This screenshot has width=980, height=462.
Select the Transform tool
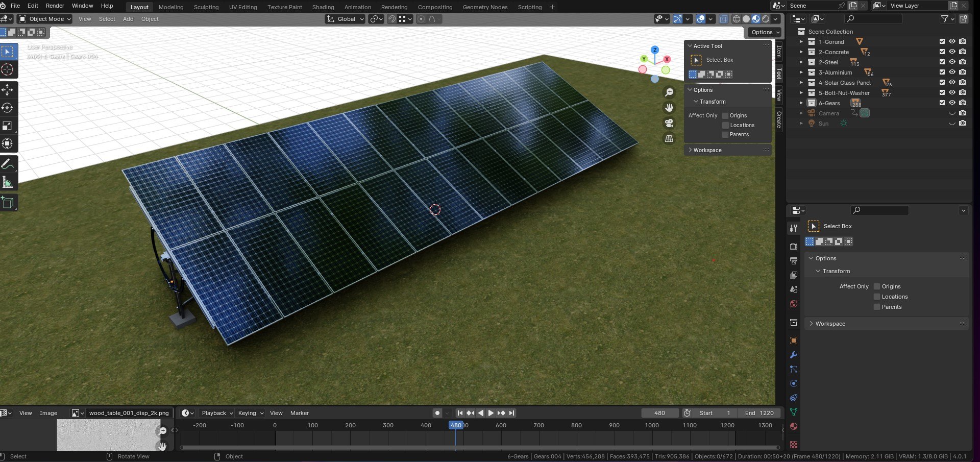(8, 143)
